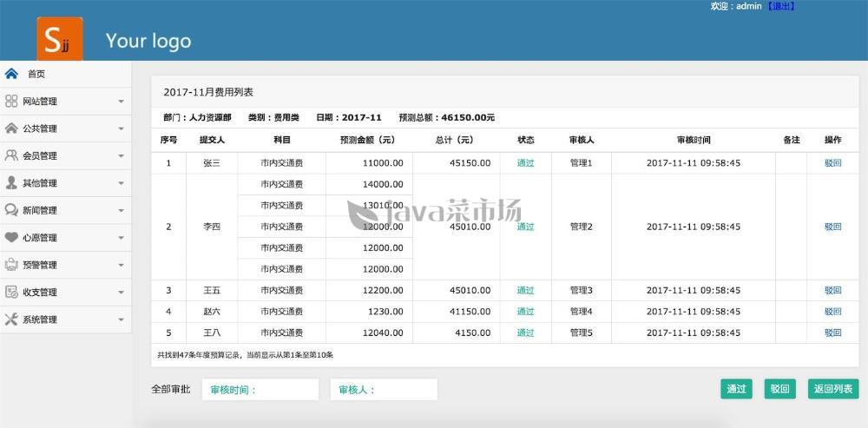Click the home icon beside 首页

coord(11,74)
